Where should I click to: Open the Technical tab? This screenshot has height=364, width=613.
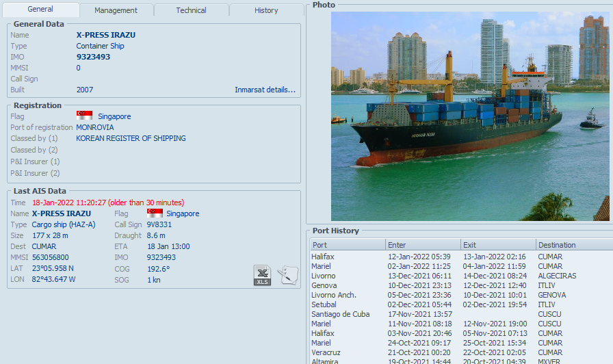point(191,10)
